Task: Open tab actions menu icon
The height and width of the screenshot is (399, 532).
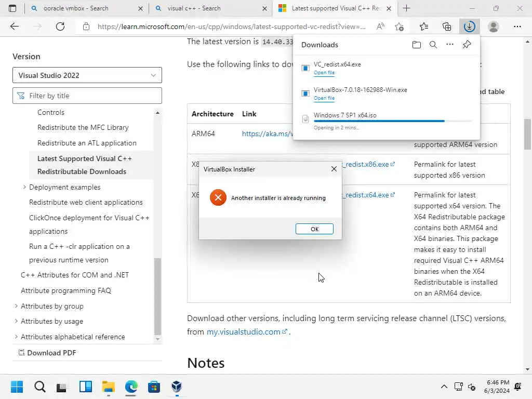Action: (12, 8)
